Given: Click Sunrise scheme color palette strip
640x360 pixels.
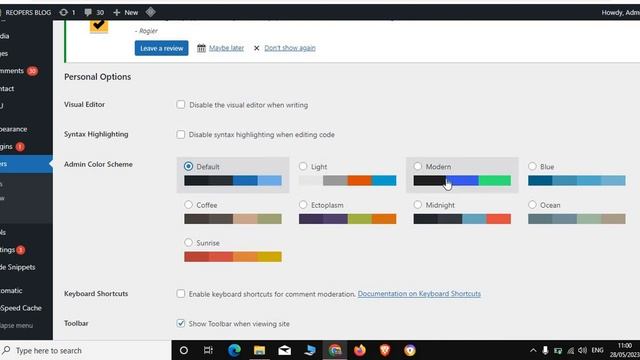Looking at the screenshot, I should pos(233,257).
